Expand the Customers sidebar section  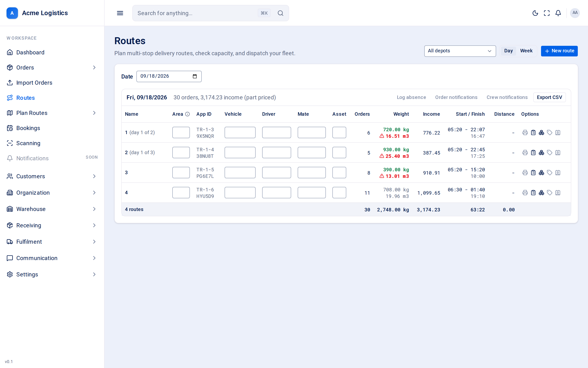pyautogui.click(x=52, y=176)
